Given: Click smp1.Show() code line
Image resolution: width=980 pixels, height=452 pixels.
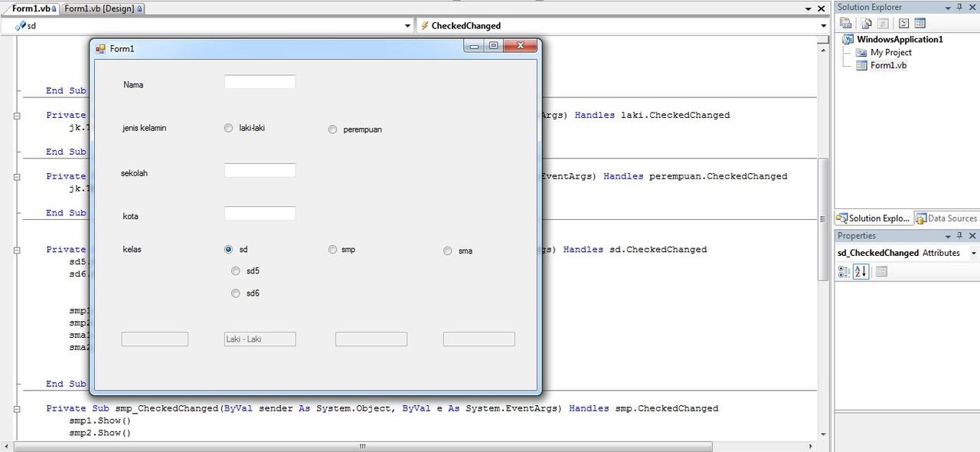Looking at the screenshot, I should point(100,421).
